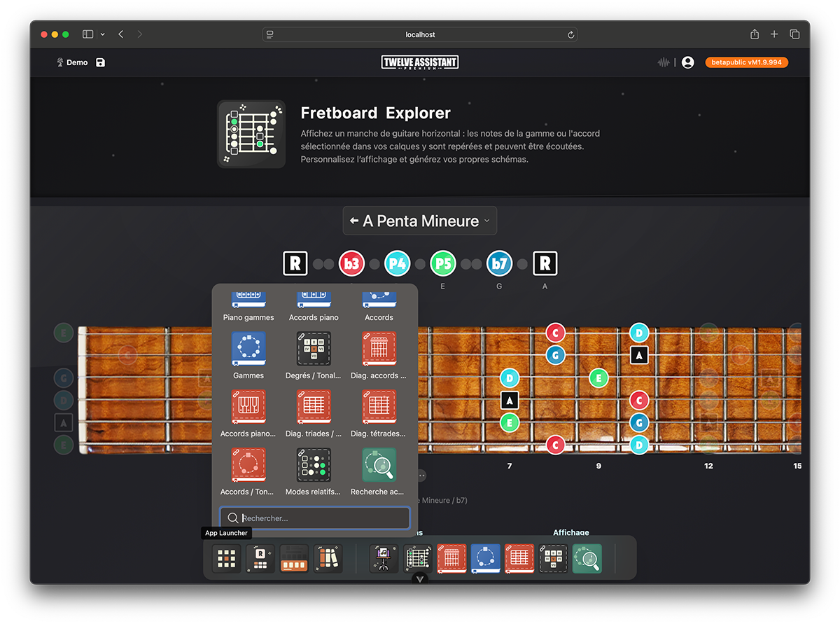
Task: Launch Modes relatifs from the launcher panel
Action: click(314, 473)
